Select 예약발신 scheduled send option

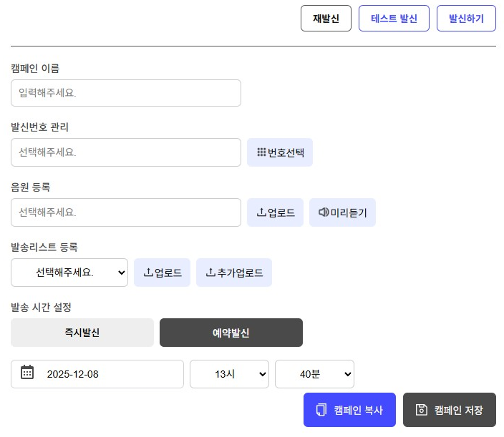tap(231, 333)
